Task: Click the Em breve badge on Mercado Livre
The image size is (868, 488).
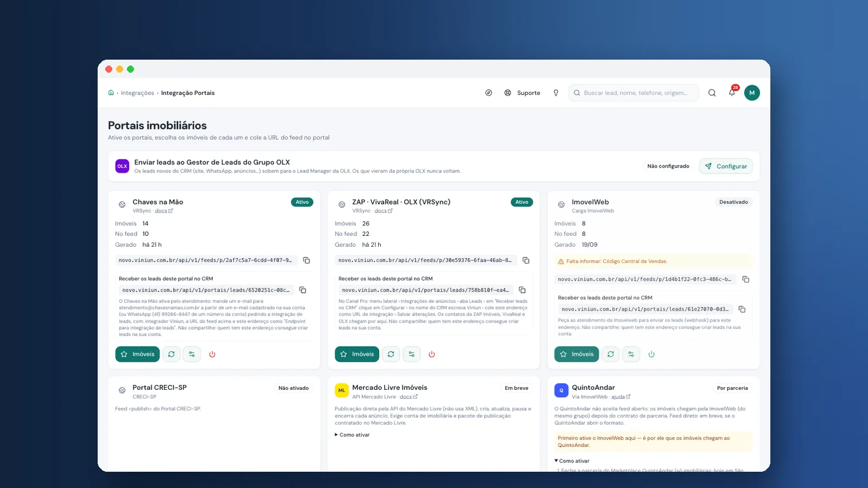Action: point(516,388)
